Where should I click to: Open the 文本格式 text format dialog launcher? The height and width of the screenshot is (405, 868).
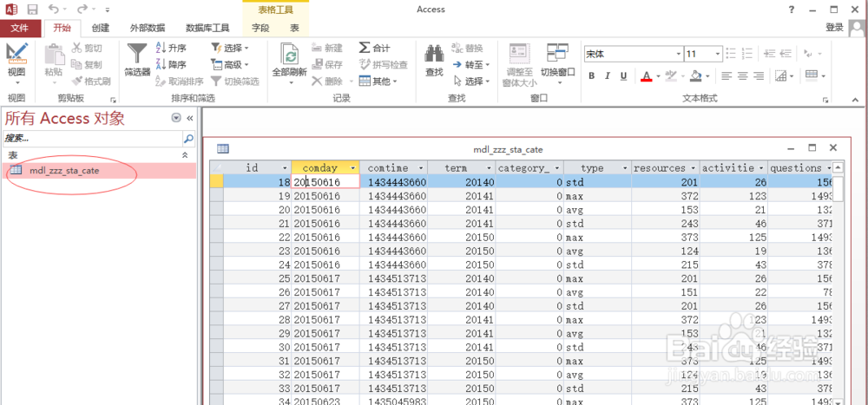tap(826, 100)
